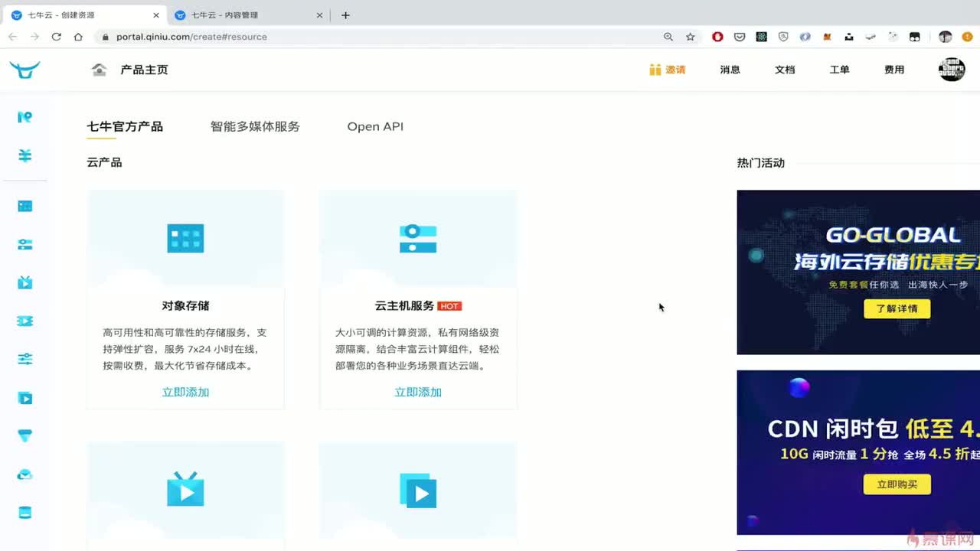Open the film video sidebar icon
Screen dimensions: 980x551
tap(24, 321)
